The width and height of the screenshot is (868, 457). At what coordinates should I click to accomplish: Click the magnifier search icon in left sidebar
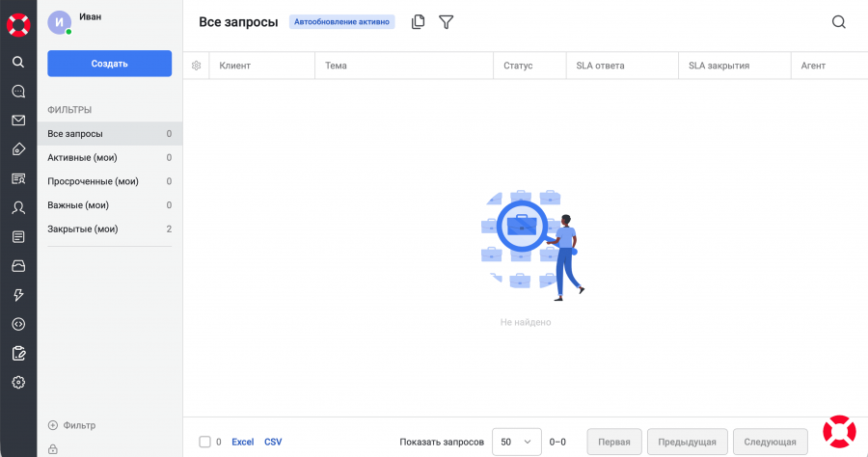click(x=18, y=62)
